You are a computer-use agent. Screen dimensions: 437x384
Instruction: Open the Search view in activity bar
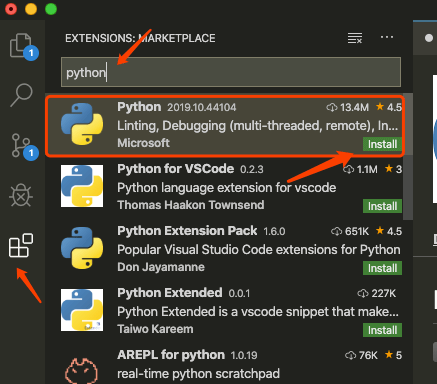[21, 95]
